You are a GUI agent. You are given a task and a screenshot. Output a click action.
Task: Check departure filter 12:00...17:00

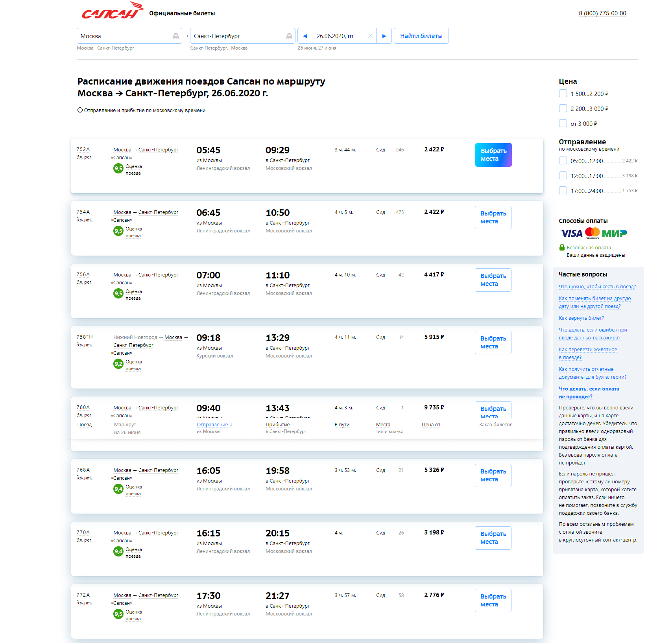[563, 175]
